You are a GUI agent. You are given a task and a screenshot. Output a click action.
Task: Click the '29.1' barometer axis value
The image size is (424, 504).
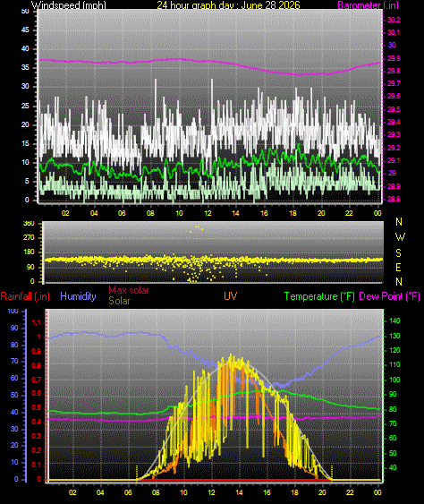pos(394,160)
